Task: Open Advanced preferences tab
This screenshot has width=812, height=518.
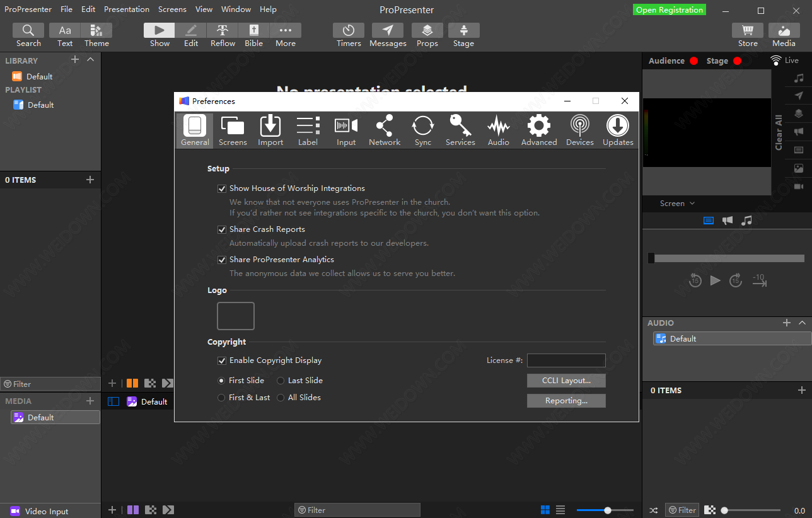Action: (539, 130)
